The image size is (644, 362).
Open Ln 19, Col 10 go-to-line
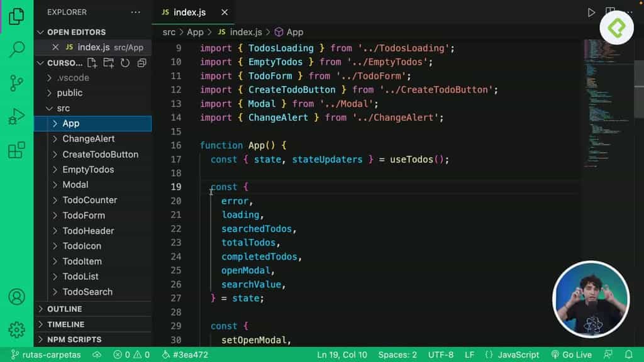pyautogui.click(x=341, y=354)
